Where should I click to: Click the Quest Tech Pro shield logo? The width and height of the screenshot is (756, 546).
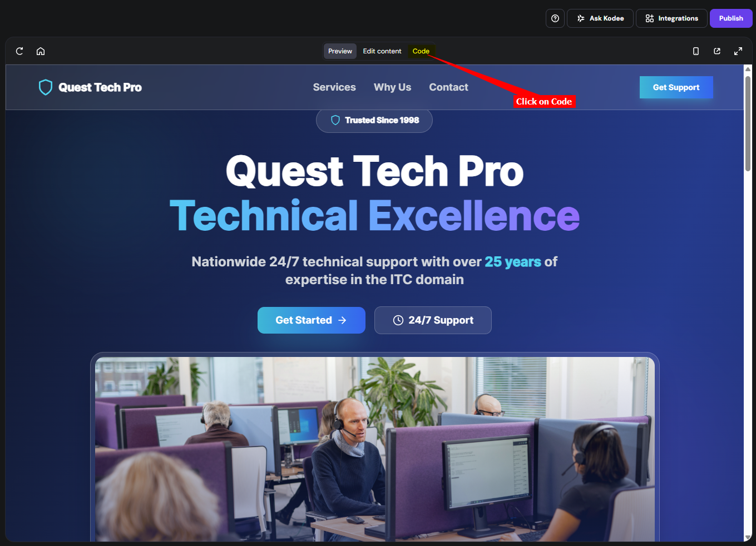coord(46,87)
